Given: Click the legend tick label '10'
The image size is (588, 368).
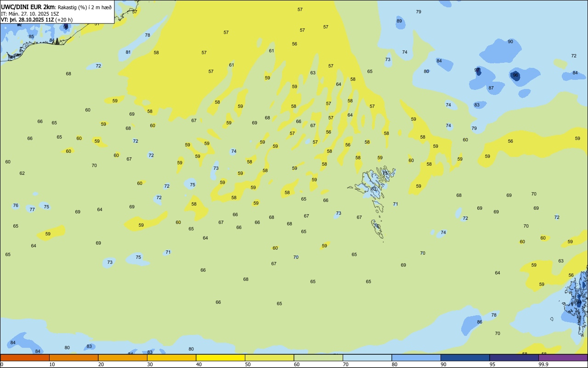Looking at the screenshot, I should pyautogui.click(x=52, y=364).
